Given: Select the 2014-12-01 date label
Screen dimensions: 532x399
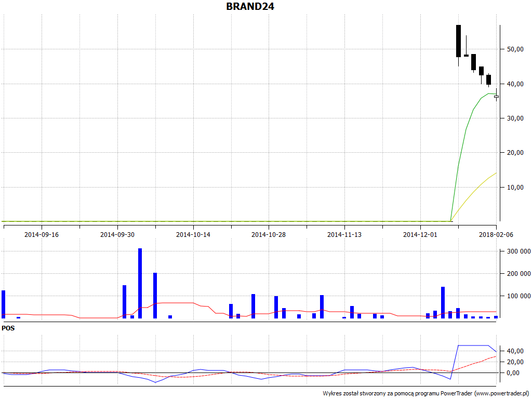Looking at the screenshot, I should coord(420,234).
